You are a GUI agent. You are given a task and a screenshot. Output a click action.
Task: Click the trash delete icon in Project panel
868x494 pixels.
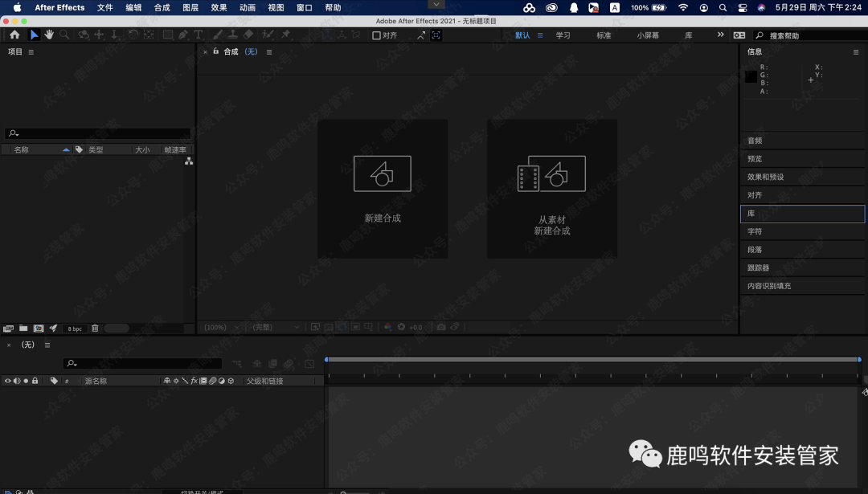95,329
